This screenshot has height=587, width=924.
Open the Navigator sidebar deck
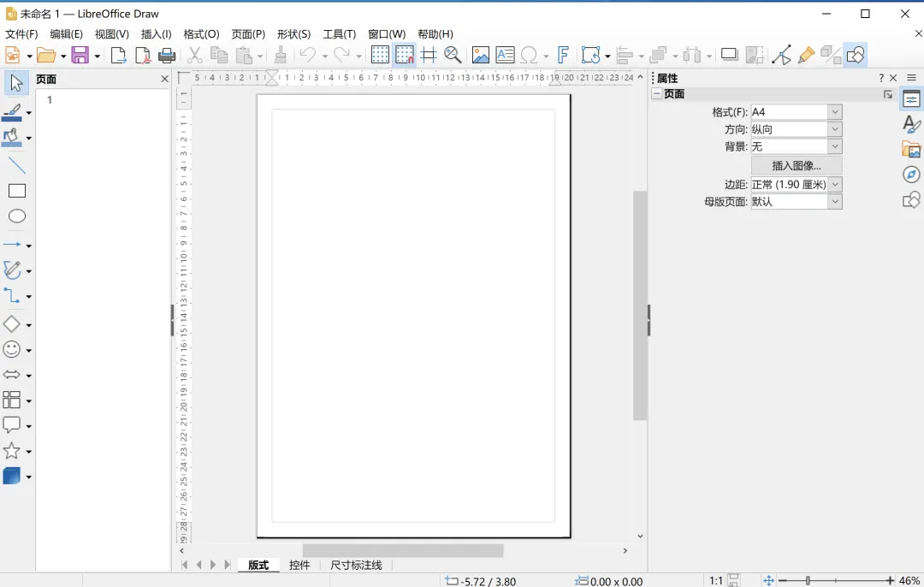(x=911, y=175)
